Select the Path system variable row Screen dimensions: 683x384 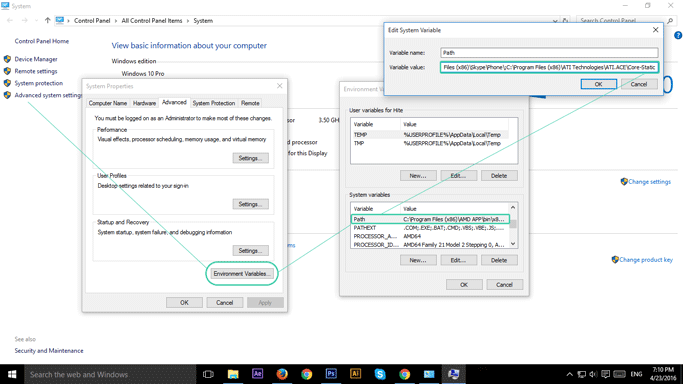tap(430, 219)
